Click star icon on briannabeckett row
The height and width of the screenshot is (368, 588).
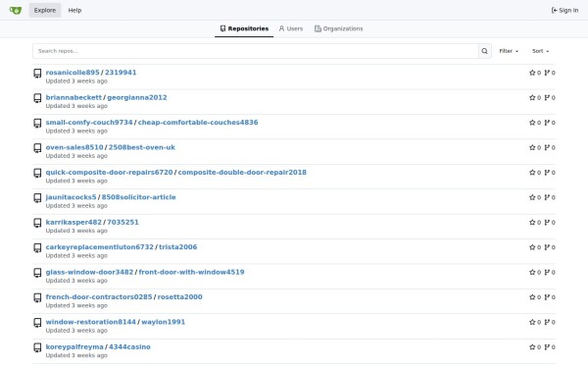click(532, 97)
